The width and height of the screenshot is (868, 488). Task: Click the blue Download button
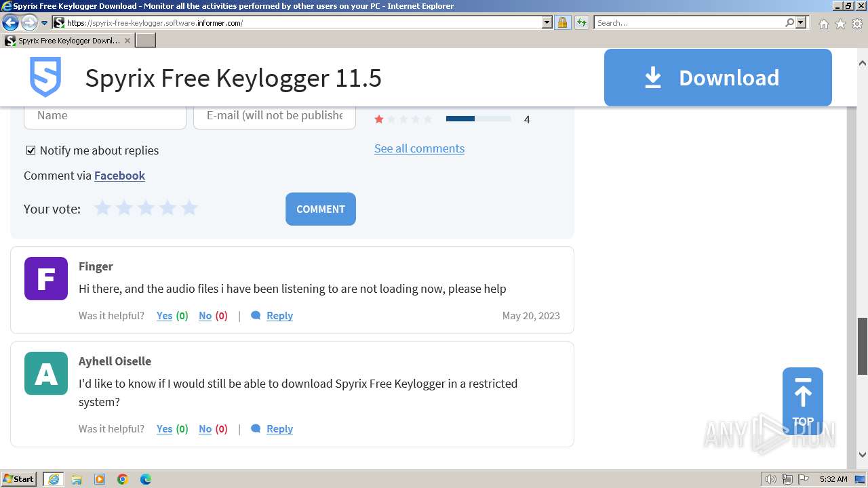click(x=717, y=77)
